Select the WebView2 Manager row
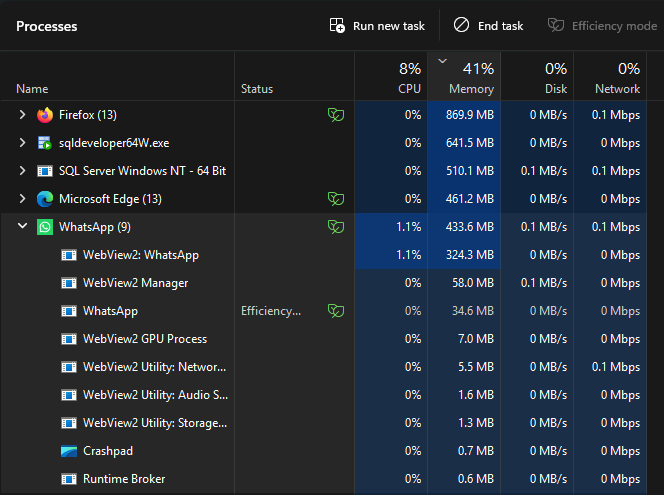Viewport: 664px width, 495px height. coord(324,283)
